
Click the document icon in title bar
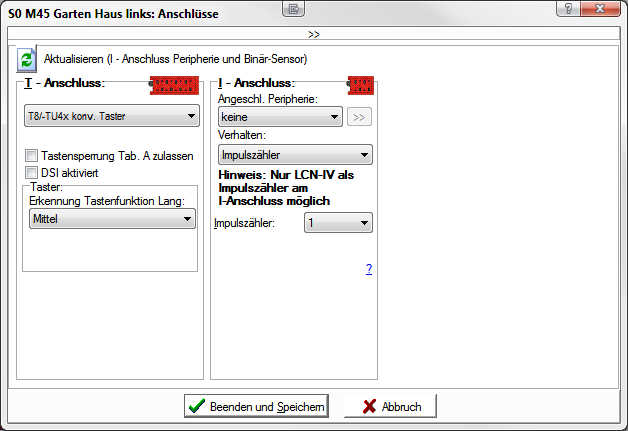(x=292, y=10)
